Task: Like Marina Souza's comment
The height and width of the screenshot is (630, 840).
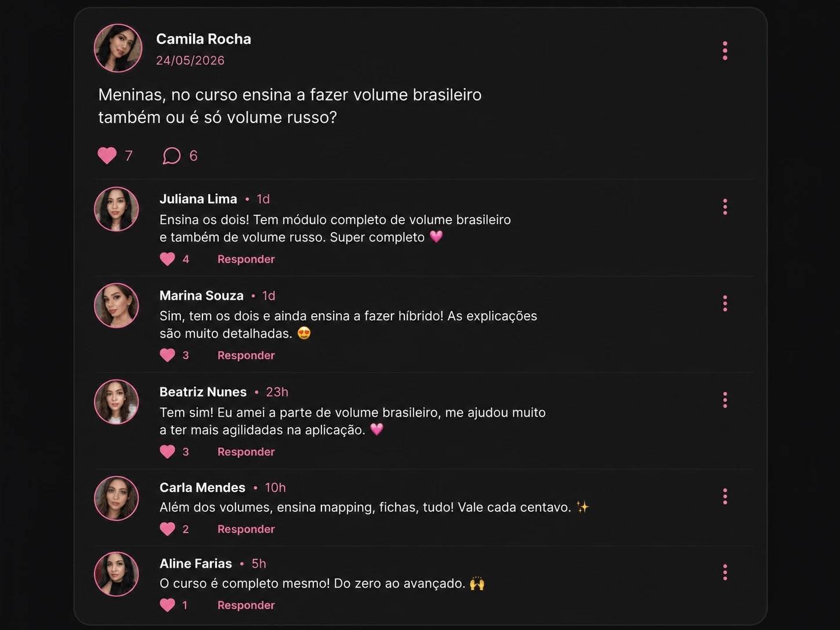Action: coord(168,355)
